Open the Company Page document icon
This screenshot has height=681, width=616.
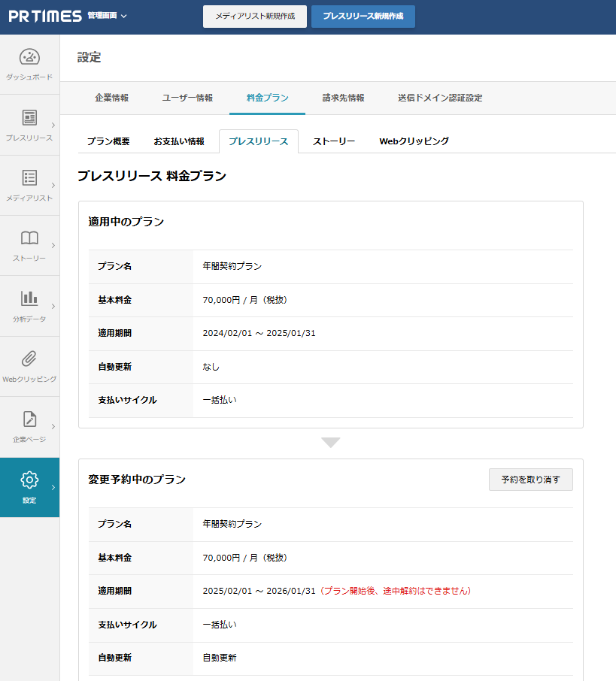tap(29, 419)
